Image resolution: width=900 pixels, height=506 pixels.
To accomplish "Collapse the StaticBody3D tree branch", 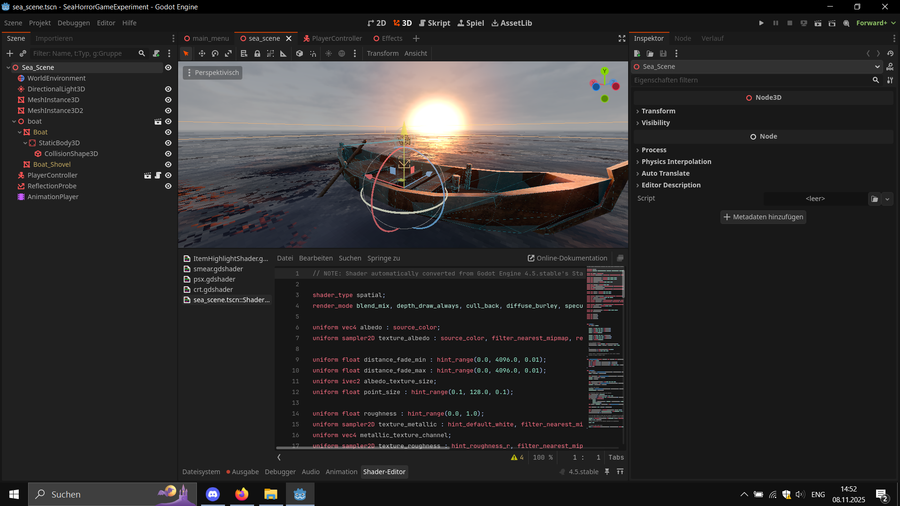I will (x=25, y=143).
